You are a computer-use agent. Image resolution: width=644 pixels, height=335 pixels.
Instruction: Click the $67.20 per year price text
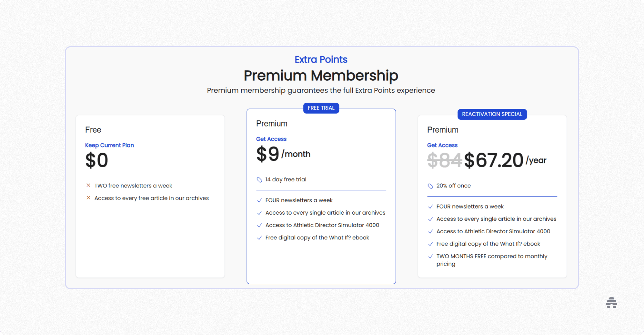coord(494,161)
